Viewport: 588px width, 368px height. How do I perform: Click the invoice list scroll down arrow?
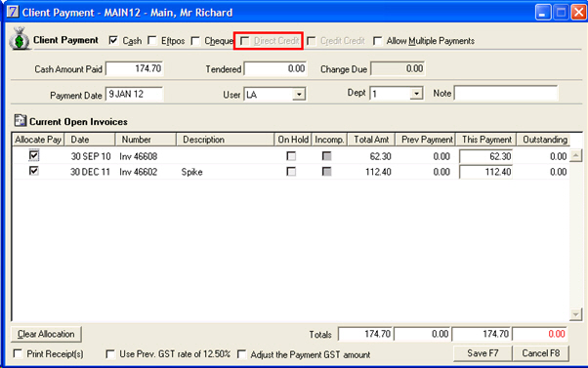pos(575,314)
